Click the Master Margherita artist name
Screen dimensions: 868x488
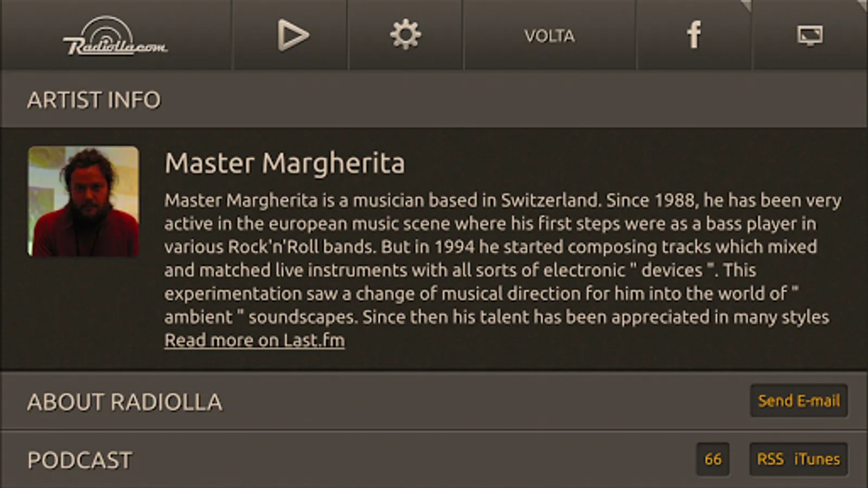click(285, 163)
